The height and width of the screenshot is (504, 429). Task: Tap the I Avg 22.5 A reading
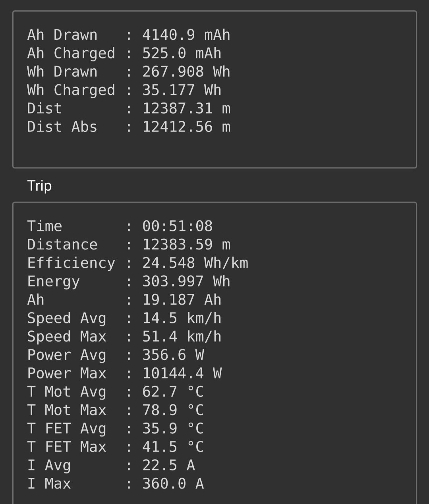(x=168, y=465)
